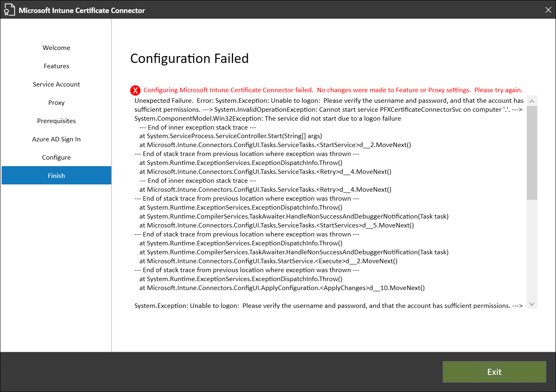
Task: Open the Features step
Action: 56,66
